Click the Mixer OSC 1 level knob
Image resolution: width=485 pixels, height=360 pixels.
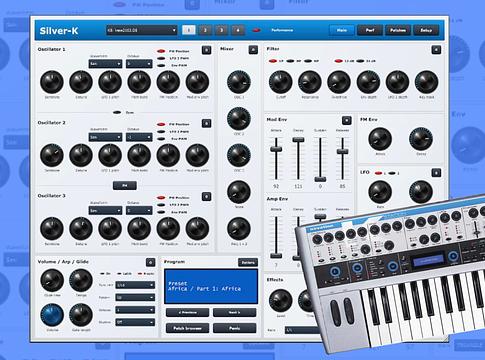pyautogui.click(x=239, y=82)
